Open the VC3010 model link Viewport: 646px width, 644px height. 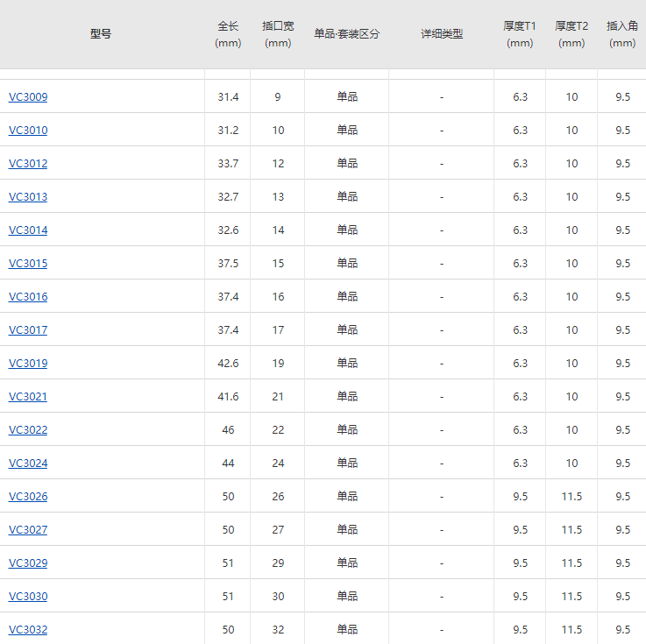pyautogui.click(x=28, y=131)
